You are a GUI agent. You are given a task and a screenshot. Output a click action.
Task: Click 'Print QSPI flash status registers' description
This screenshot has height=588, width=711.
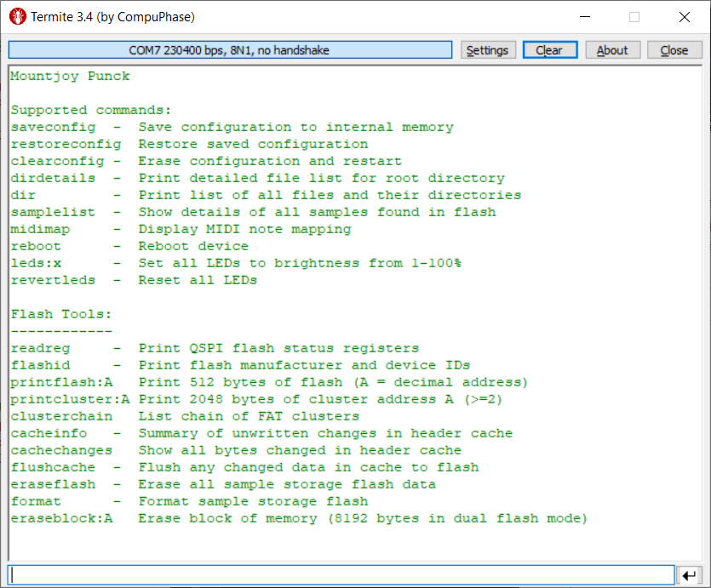pyautogui.click(x=279, y=348)
